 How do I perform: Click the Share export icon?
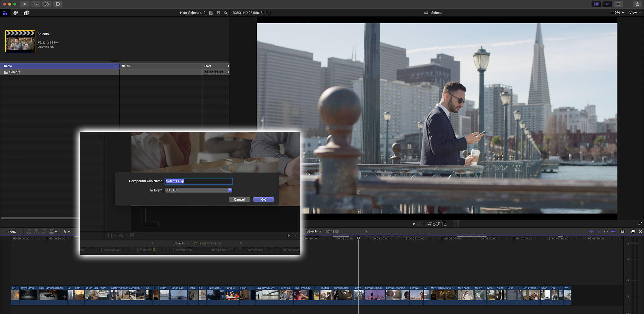637,4
